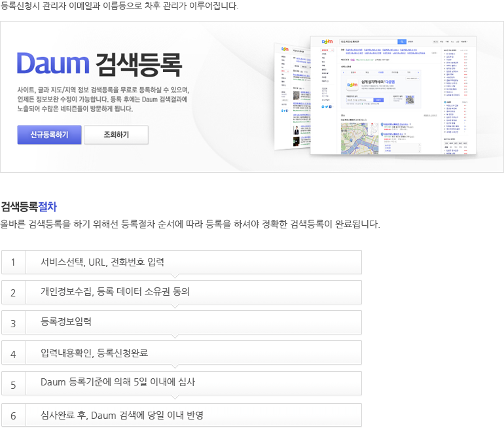The image size is (504, 447).
Task: Click the Daum 검색등록 logo title
Action: pyautogui.click(x=99, y=64)
